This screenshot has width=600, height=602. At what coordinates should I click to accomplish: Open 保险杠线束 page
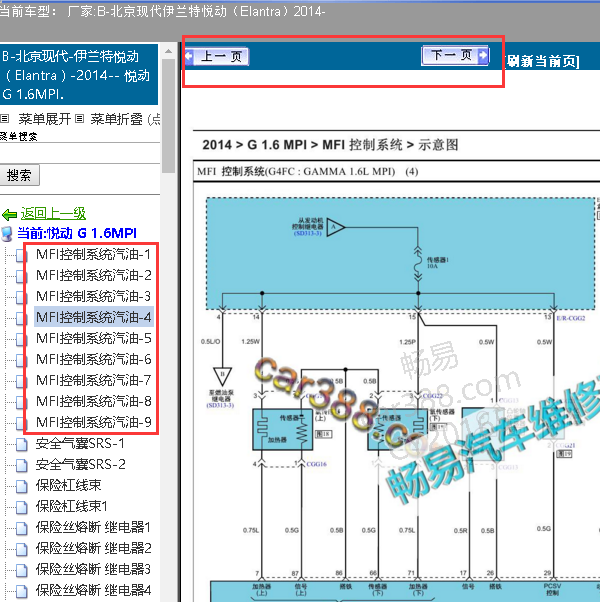(68, 485)
